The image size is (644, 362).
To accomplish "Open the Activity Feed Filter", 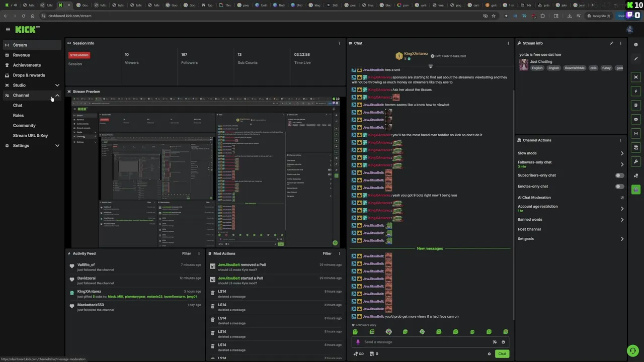I will [x=187, y=253].
